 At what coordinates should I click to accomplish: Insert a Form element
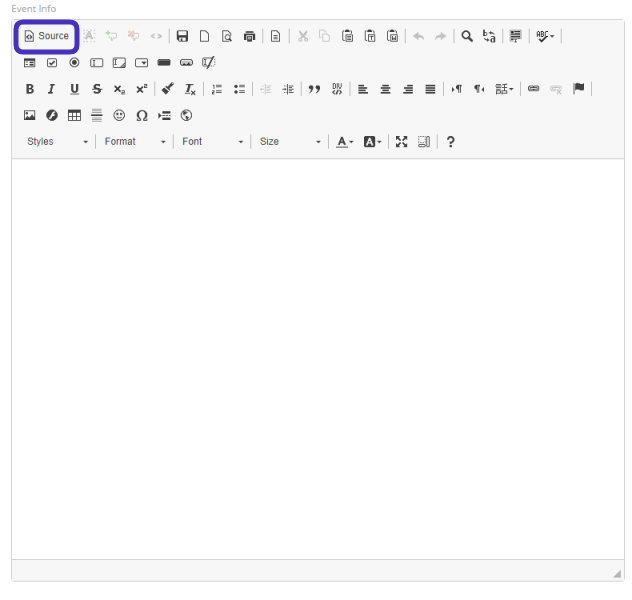tap(29, 62)
